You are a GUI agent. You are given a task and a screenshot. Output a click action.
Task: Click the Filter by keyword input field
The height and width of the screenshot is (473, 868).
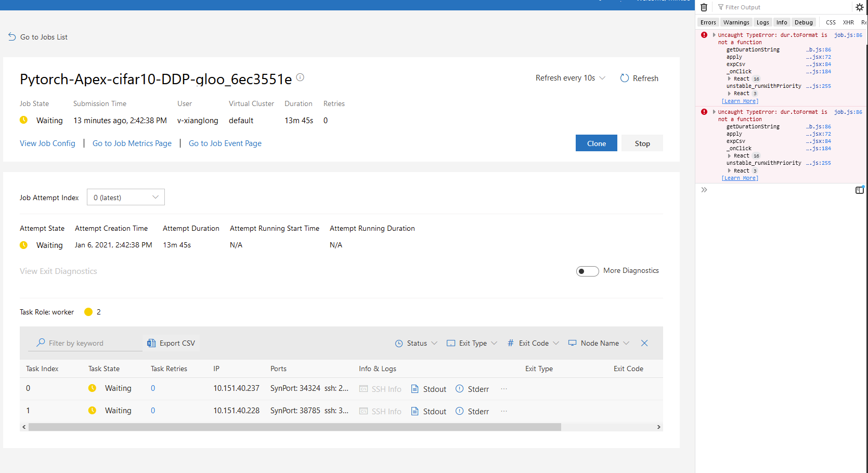click(x=86, y=343)
